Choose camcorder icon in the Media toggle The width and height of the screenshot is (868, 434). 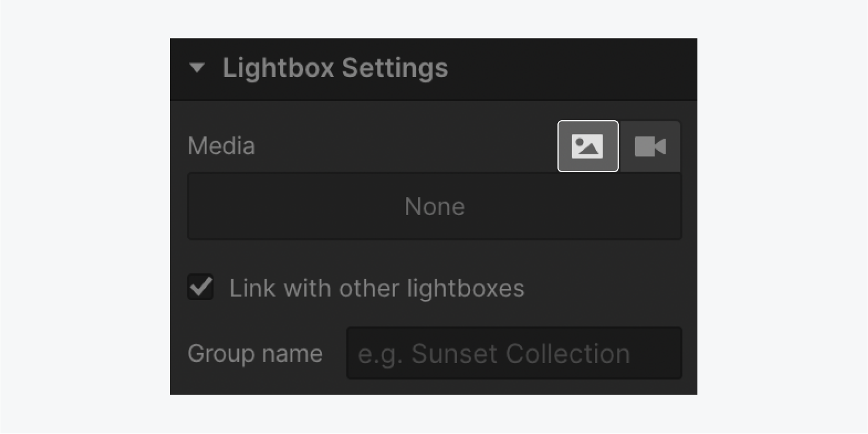(650, 146)
